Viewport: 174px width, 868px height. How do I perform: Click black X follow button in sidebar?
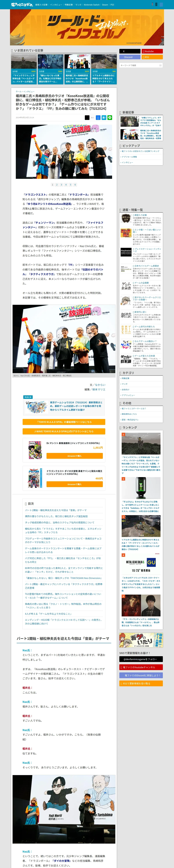[130, 51]
